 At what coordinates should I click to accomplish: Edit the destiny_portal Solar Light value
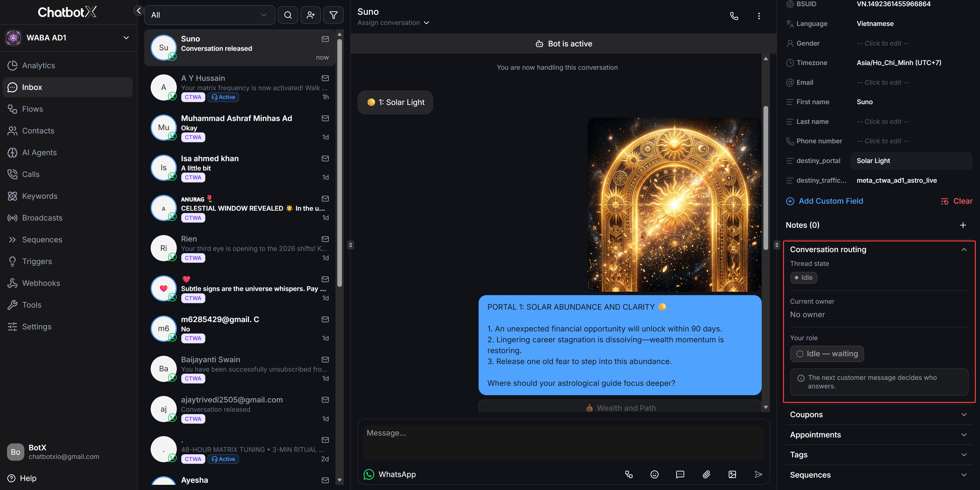coord(912,161)
